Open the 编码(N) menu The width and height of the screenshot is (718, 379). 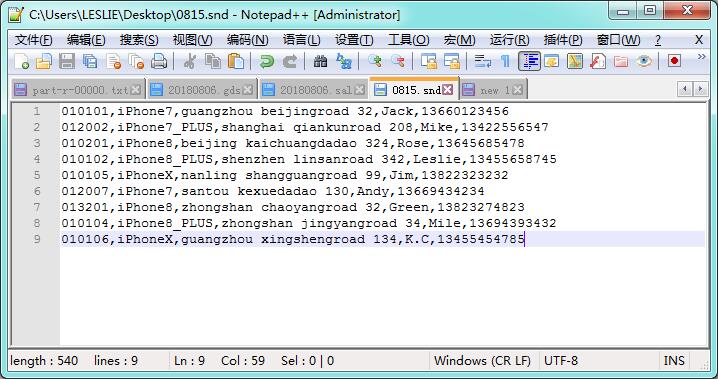(248, 40)
